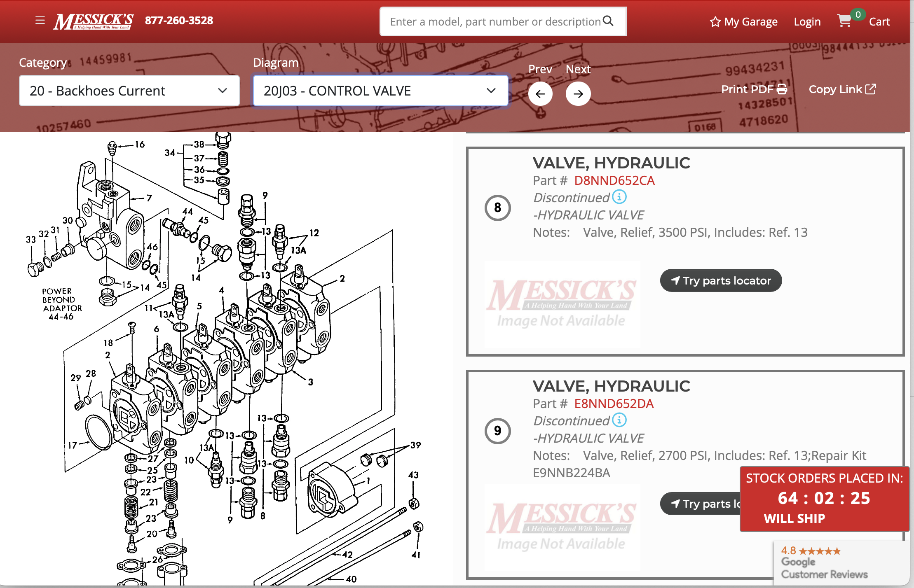
Task: Select reference number 9 circle
Action: click(497, 431)
